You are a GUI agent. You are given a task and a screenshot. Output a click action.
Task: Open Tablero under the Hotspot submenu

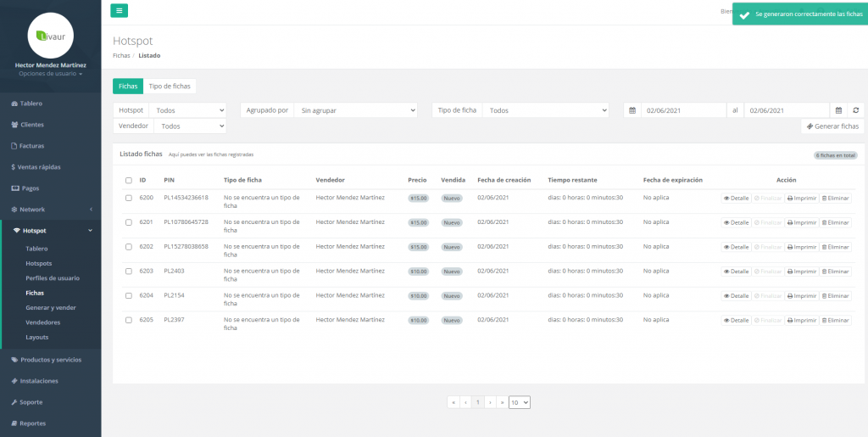[x=36, y=249]
